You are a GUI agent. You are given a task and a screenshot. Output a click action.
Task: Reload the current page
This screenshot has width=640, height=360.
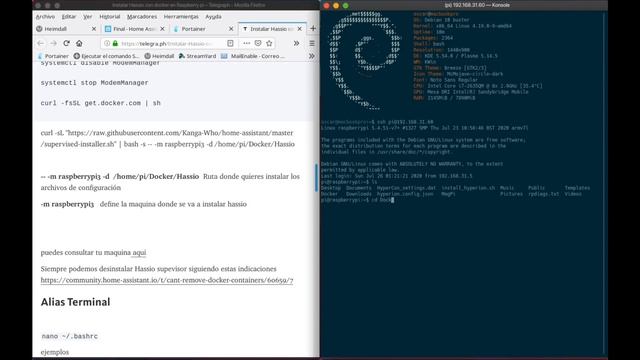[x=66, y=43]
